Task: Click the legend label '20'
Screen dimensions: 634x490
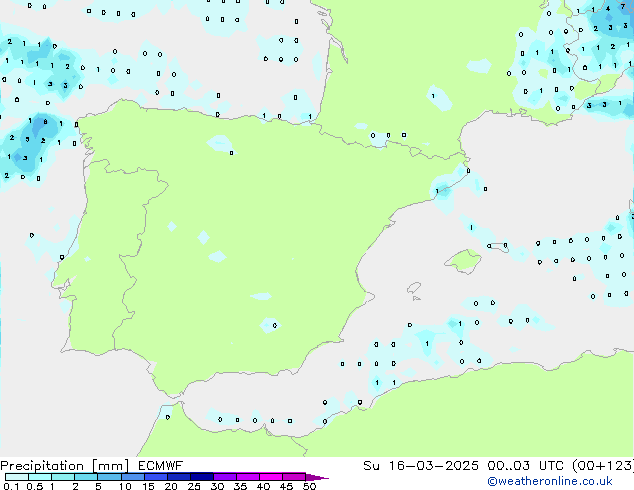Action: [171, 486]
